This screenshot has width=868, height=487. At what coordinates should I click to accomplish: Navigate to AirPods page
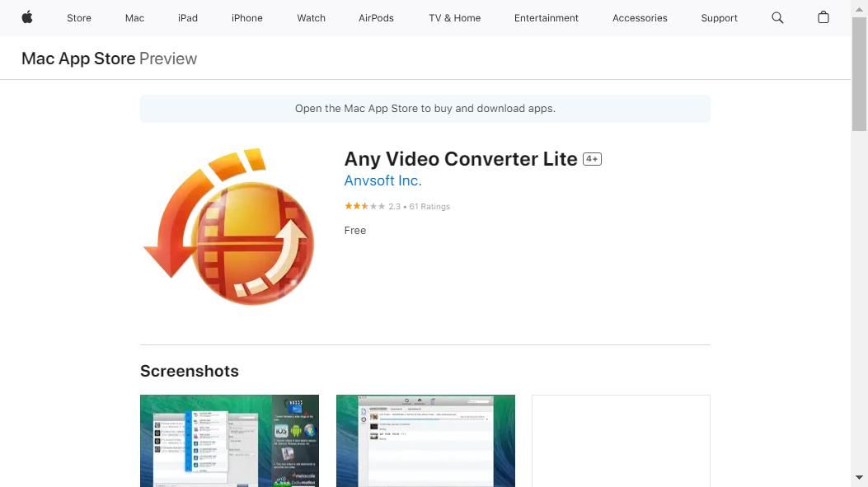pyautogui.click(x=376, y=18)
